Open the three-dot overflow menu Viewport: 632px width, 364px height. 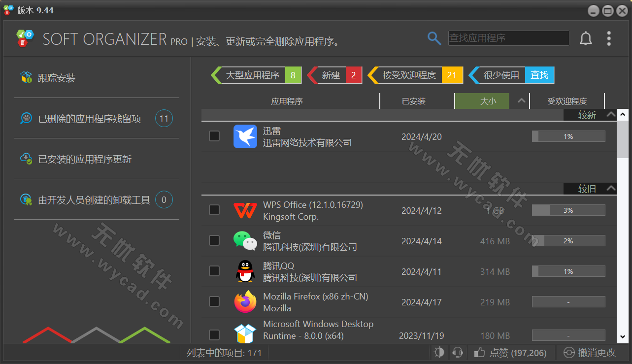(x=609, y=38)
